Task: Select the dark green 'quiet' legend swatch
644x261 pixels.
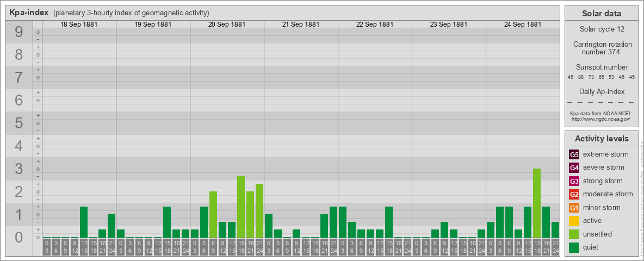Action: point(574,247)
